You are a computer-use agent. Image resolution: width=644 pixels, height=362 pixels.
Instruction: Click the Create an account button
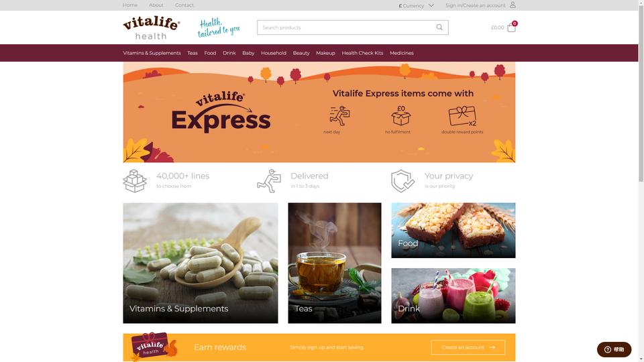[x=468, y=347]
